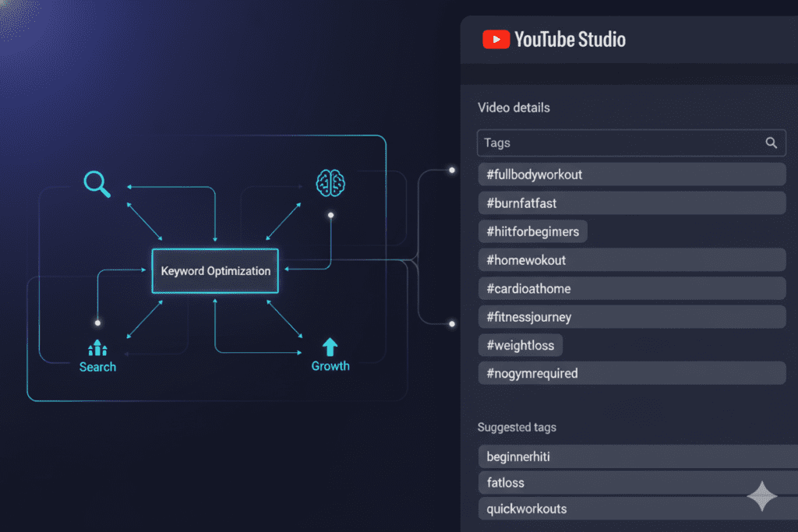The image size is (798, 532).
Task: Add the fatloss suggested tag
Action: click(637, 482)
